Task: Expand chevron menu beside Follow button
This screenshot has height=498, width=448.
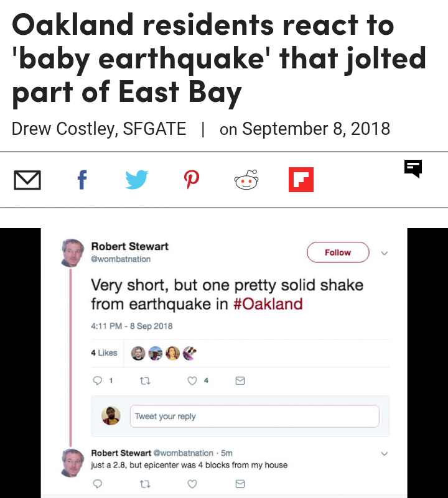Action: point(384,253)
